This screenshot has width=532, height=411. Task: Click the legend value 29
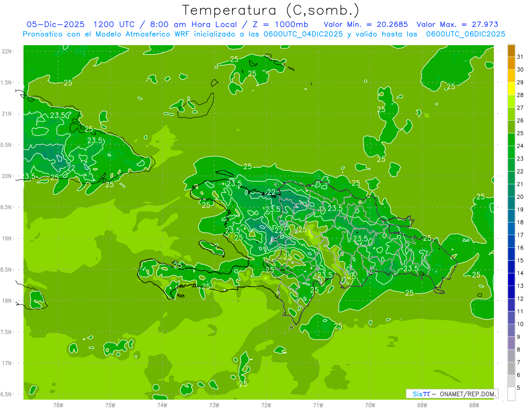(x=520, y=82)
